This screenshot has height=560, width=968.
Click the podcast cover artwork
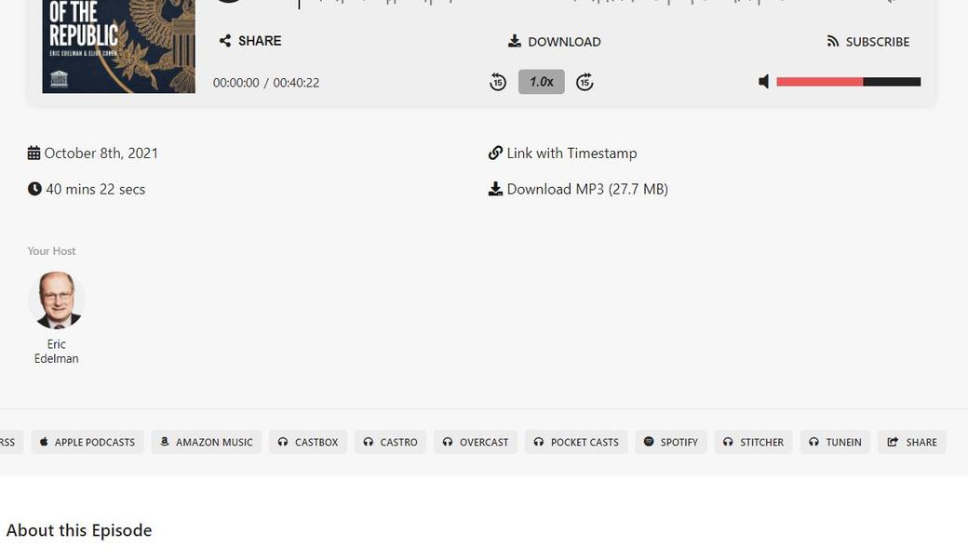[119, 47]
